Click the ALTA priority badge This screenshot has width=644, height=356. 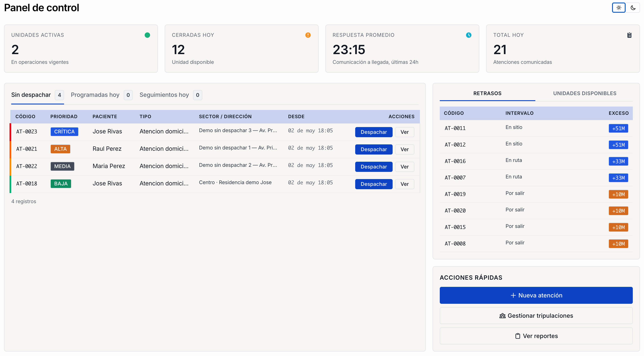(60, 149)
